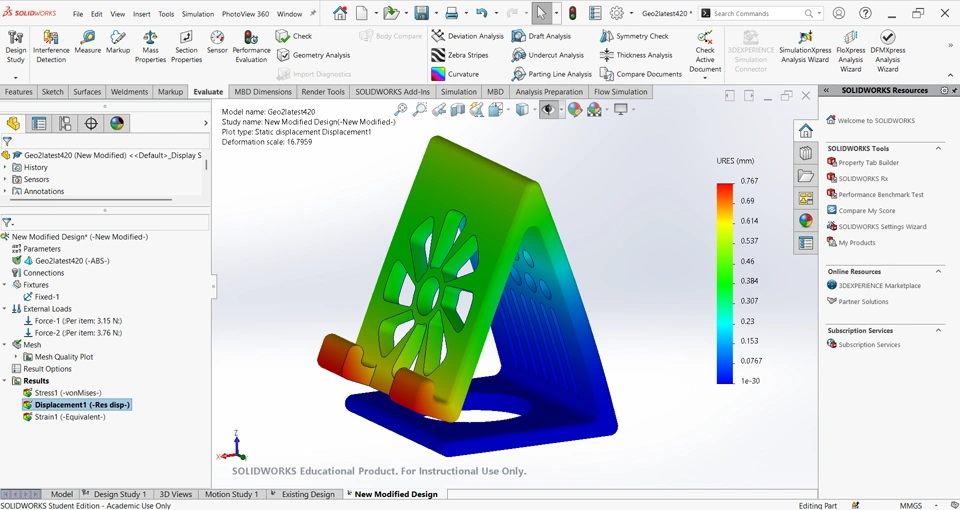Viewport: 960px width, 510px height.
Task: Open Draft Analysis
Action: 541,36
